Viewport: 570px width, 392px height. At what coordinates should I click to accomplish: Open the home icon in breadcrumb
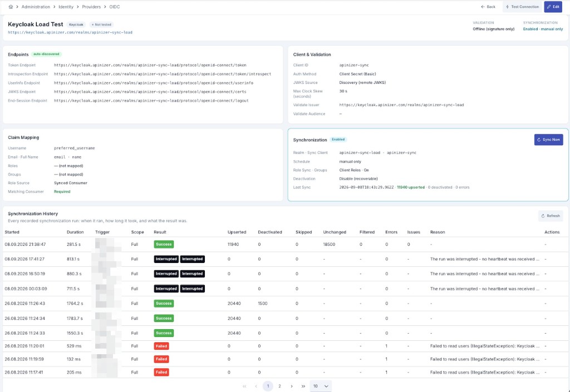click(x=11, y=7)
